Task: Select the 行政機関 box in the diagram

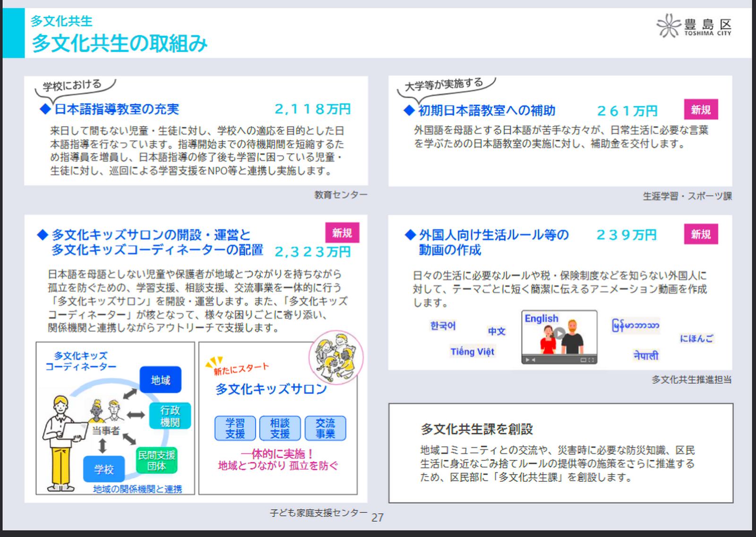Action: pyautogui.click(x=170, y=416)
